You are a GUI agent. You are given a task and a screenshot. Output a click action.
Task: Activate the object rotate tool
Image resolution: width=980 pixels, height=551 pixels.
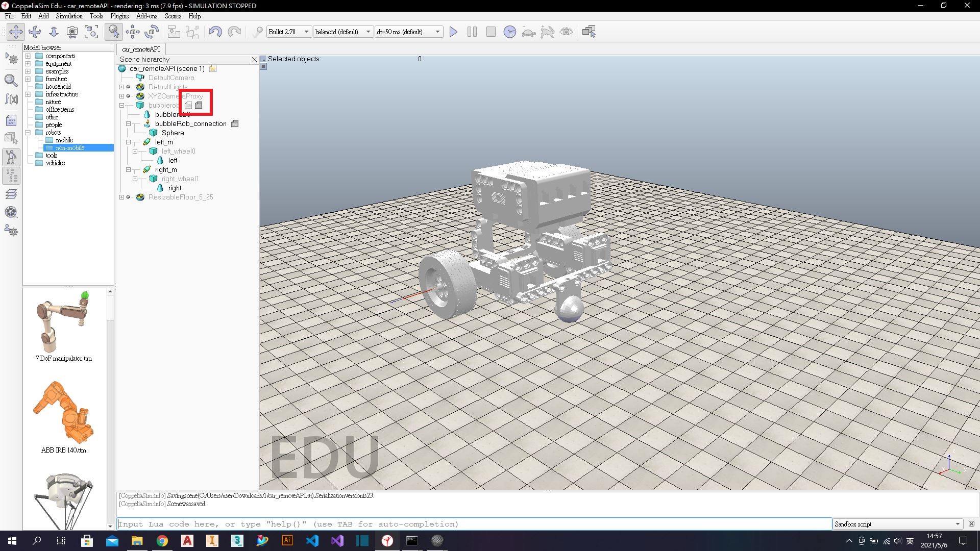click(x=152, y=32)
